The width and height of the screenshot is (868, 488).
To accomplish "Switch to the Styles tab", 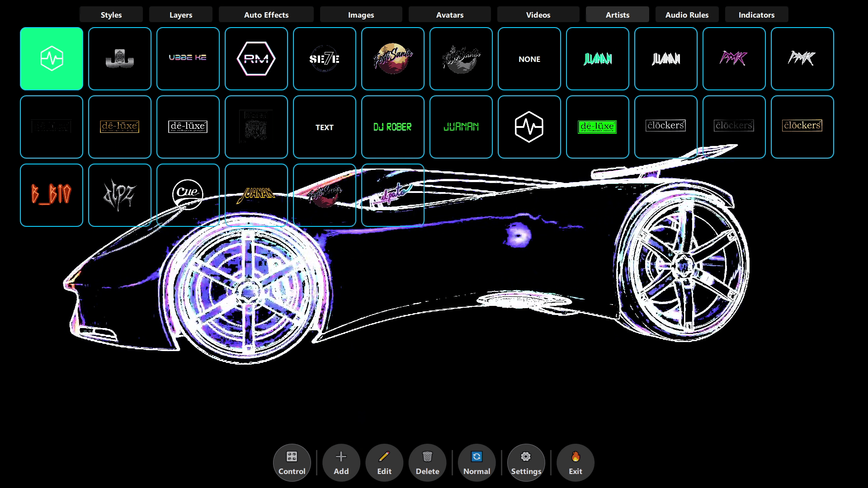I will pyautogui.click(x=111, y=14).
